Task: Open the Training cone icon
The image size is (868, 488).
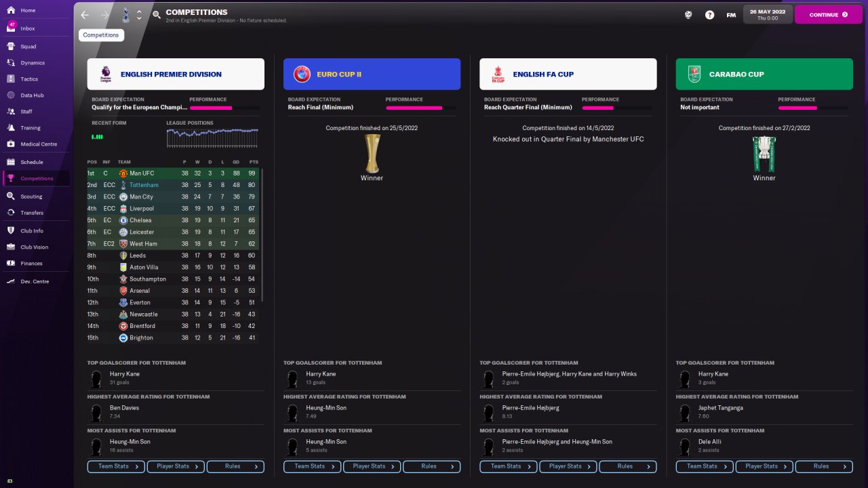Action: click(11, 128)
